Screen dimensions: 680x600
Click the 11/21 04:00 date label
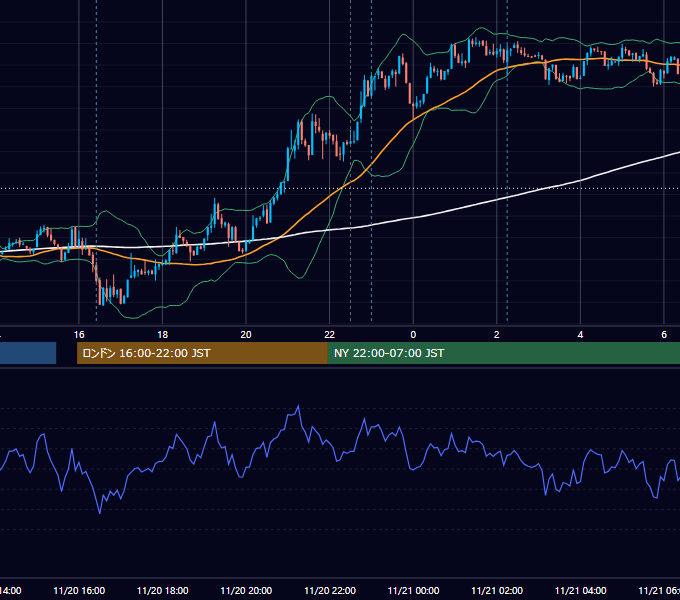[x=581, y=590]
